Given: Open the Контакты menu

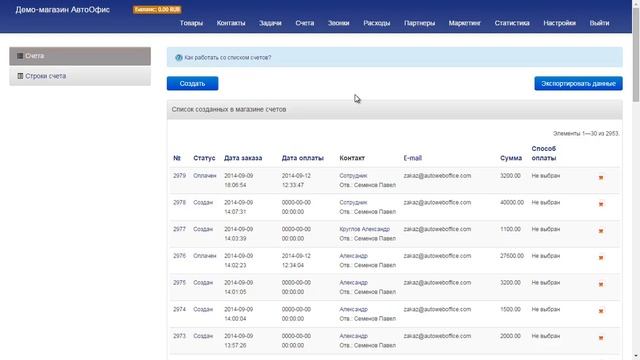Looking at the screenshot, I should tap(231, 23).
